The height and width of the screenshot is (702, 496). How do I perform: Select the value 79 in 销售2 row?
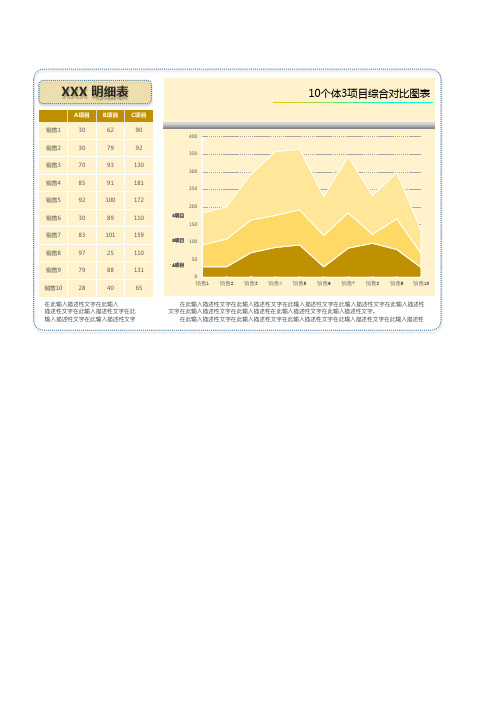click(110, 148)
